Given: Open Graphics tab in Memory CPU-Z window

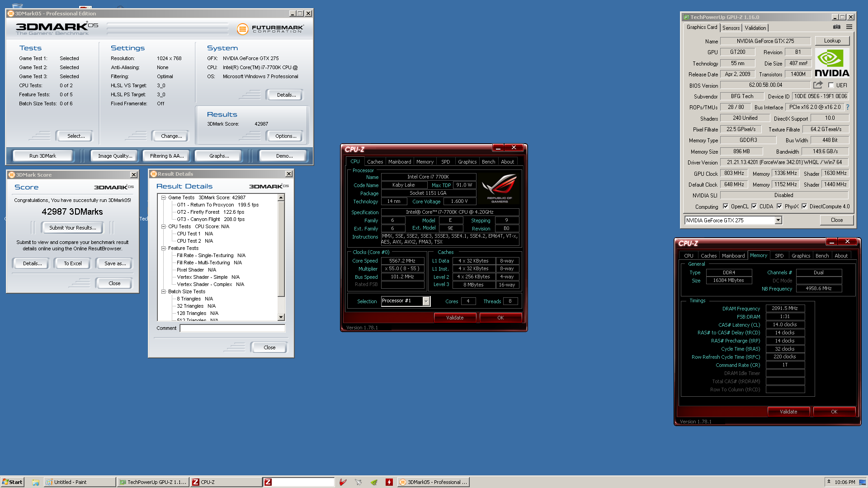Looking at the screenshot, I should (x=801, y=256).
